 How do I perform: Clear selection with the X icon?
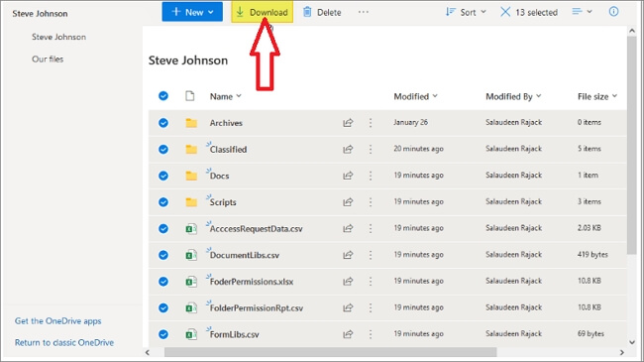pos(505,12)
